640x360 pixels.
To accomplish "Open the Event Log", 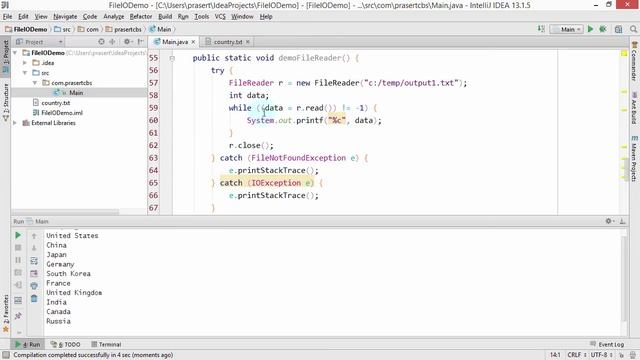I will coord(607,344).
